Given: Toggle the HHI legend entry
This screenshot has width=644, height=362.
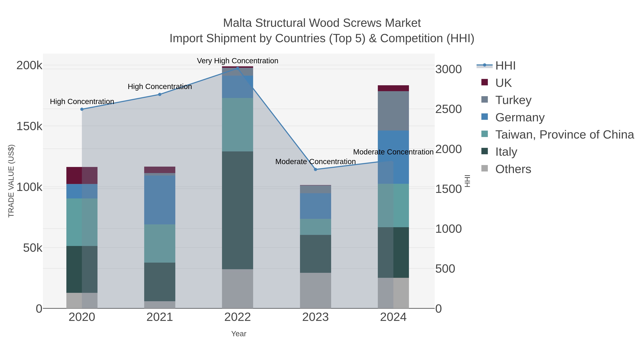Looking at the screenshot, I should point(496,66).
